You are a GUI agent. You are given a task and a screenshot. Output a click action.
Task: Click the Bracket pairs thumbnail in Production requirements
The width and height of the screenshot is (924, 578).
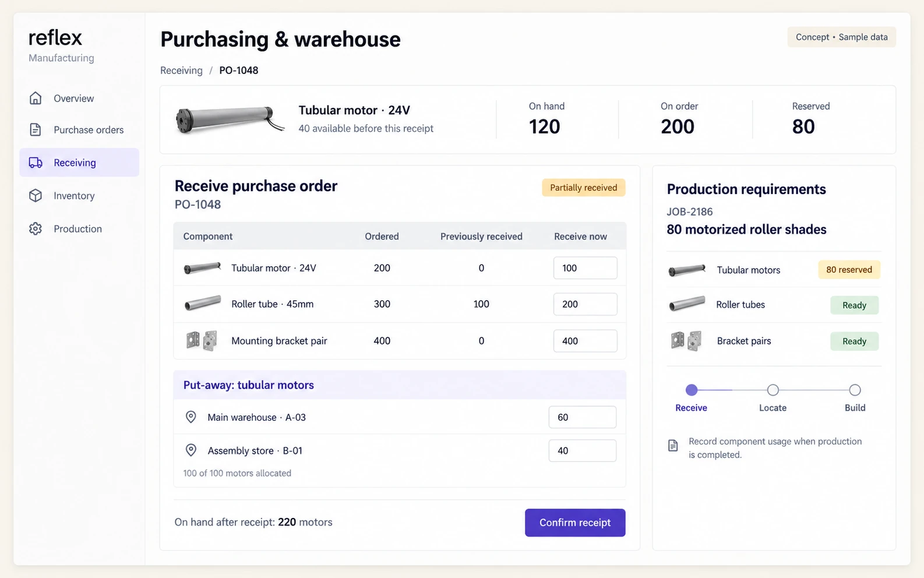coord(686,341)
